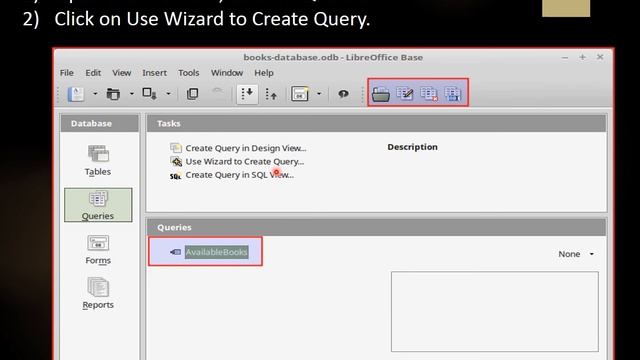The width and height of the screenshot is (640, 360).
Task: Click the Design View task icon
Action: [176, 148]
